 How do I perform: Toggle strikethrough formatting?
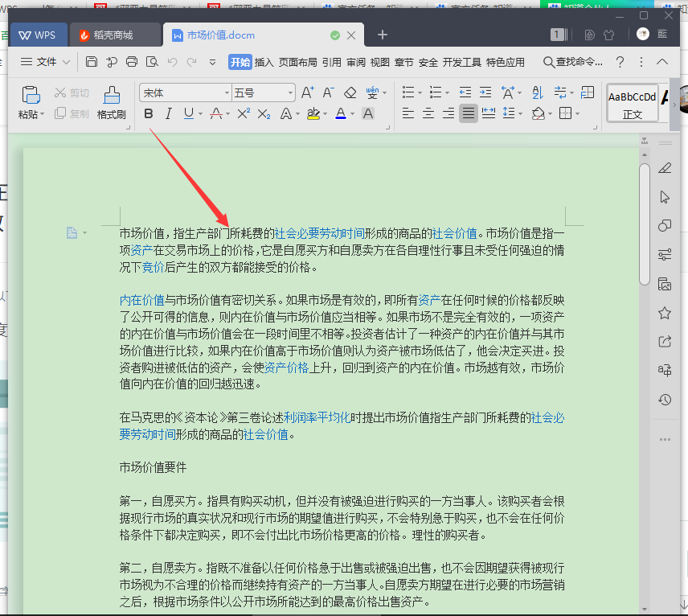216,113
